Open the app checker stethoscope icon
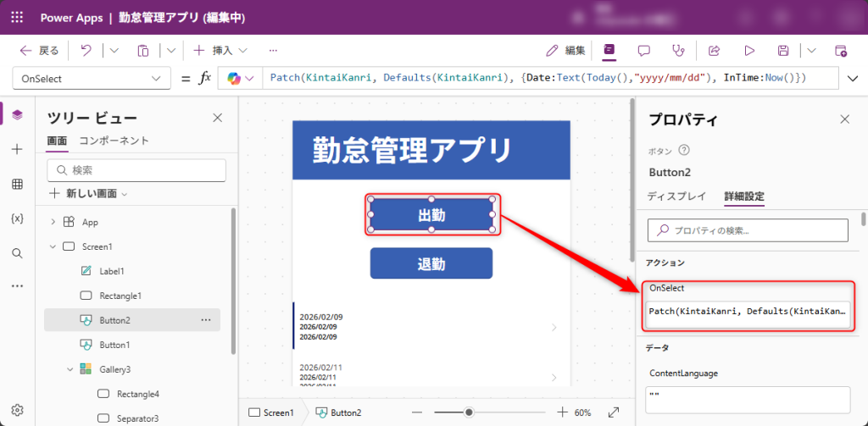The image size is (868, 426). [677, 51]
